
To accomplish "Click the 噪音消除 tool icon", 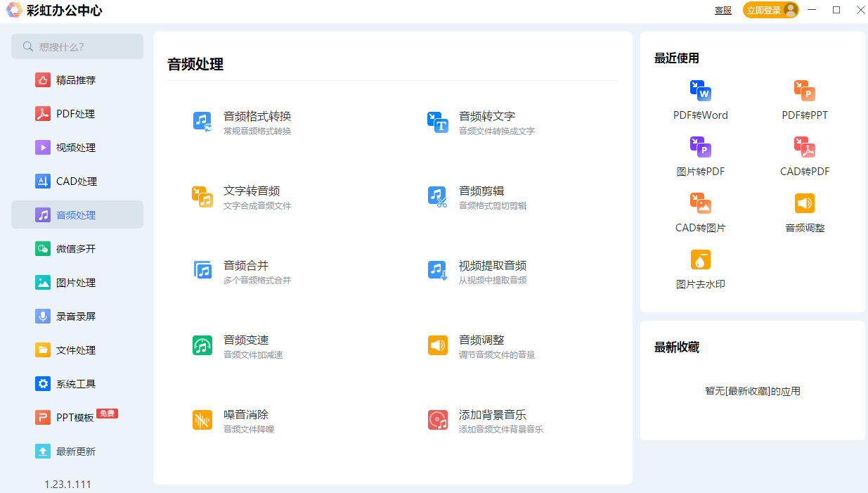I will [x=202, y=420].
